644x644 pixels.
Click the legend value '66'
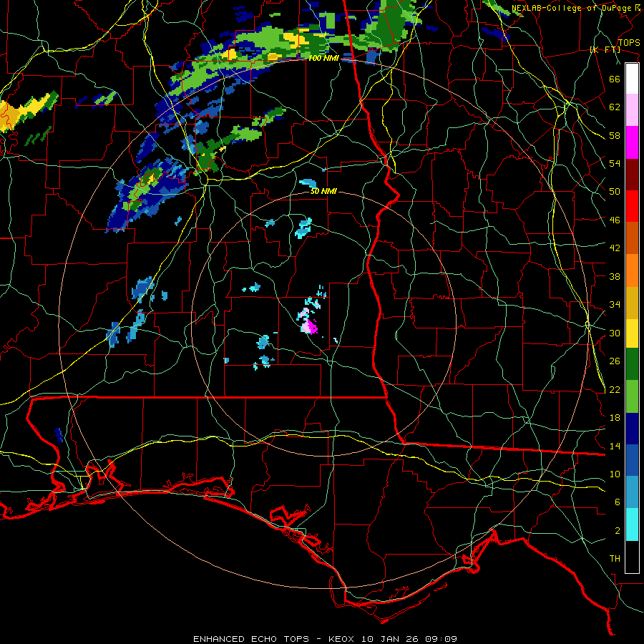pyautogui.click(x=615, y=79)
